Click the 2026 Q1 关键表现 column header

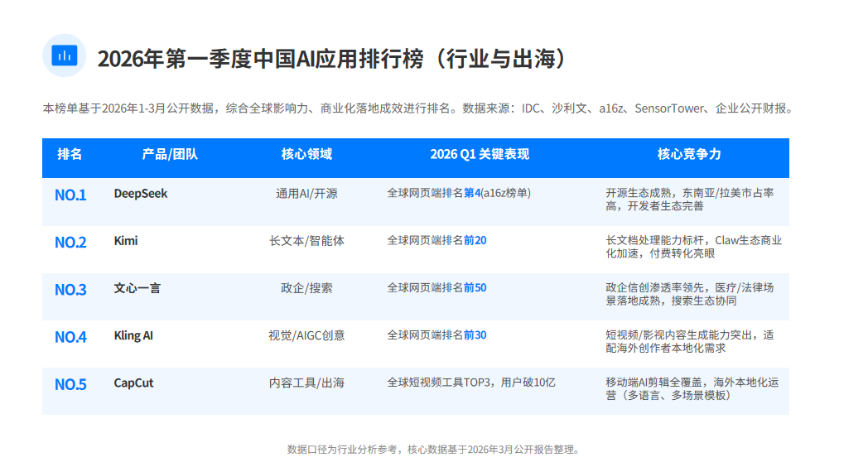pyautogui.click(x=480, y=154)
